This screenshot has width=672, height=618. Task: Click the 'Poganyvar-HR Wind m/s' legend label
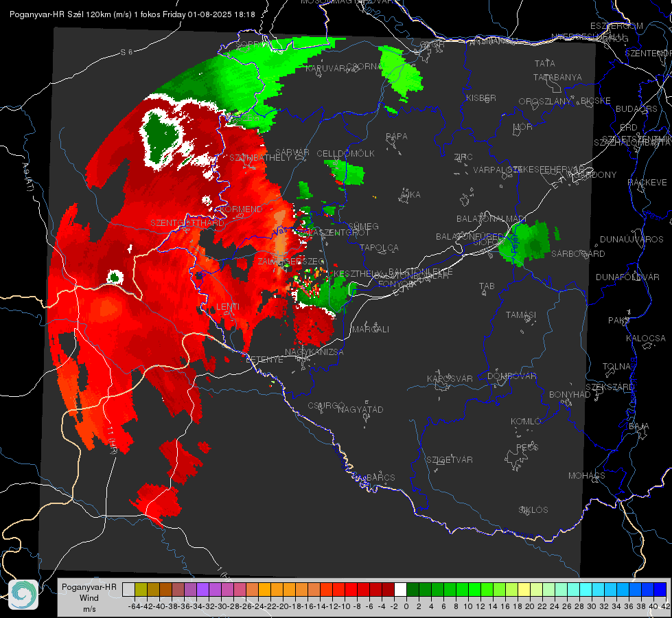(x=89, y=598)
